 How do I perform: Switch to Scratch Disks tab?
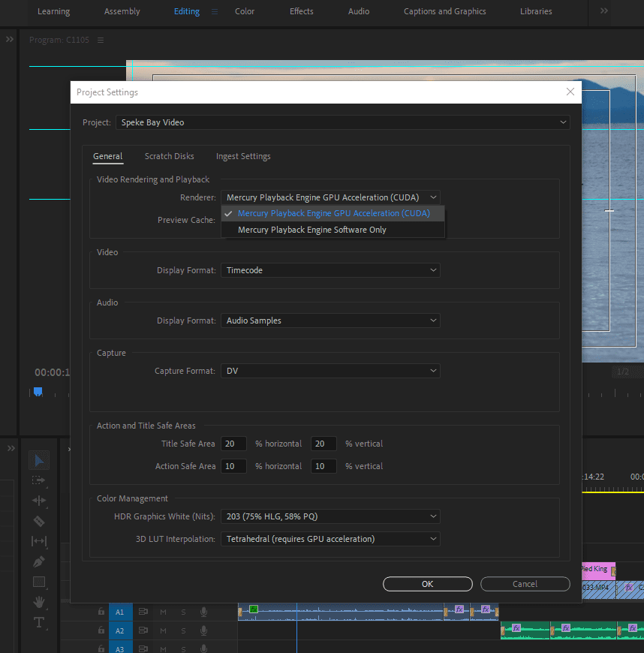click(169, 156)
